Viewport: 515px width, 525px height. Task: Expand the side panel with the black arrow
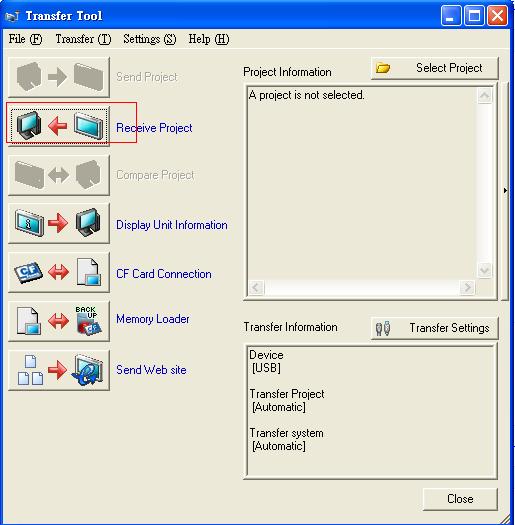click(x=505, y=191)
